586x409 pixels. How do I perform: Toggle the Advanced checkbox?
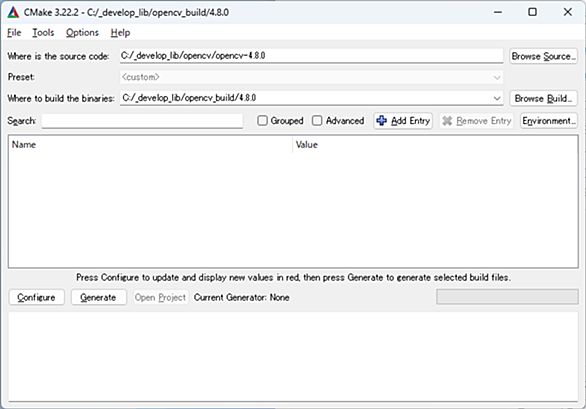(317, 121)
